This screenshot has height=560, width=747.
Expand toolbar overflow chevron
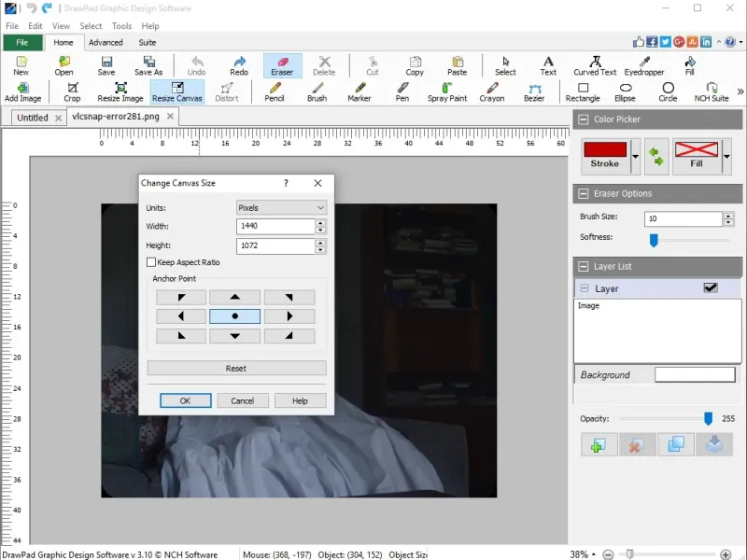[740, 91]
